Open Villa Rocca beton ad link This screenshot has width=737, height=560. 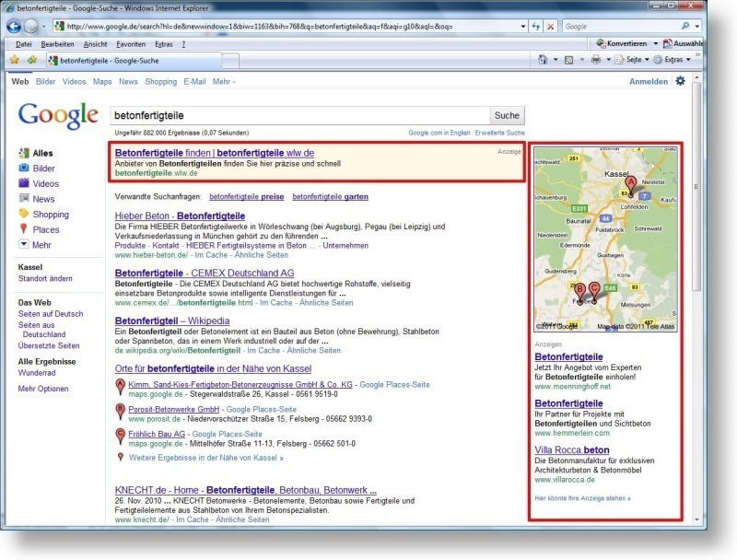coord(571,450)
